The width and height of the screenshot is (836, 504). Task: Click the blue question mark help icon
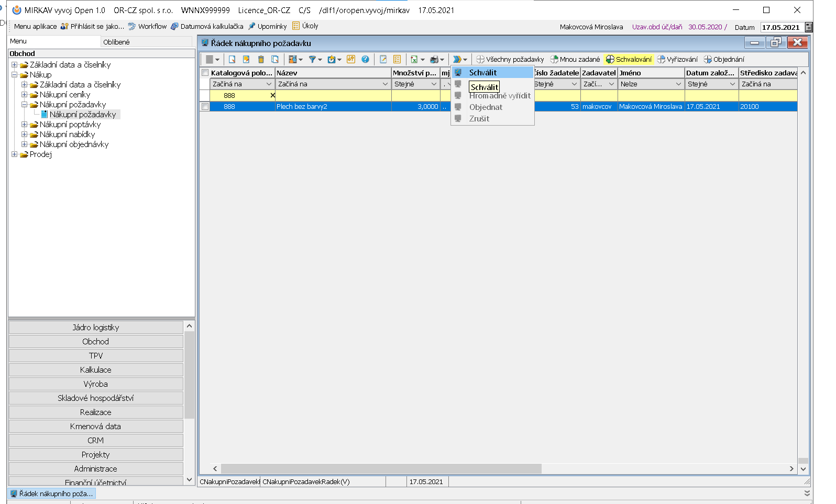366,60
